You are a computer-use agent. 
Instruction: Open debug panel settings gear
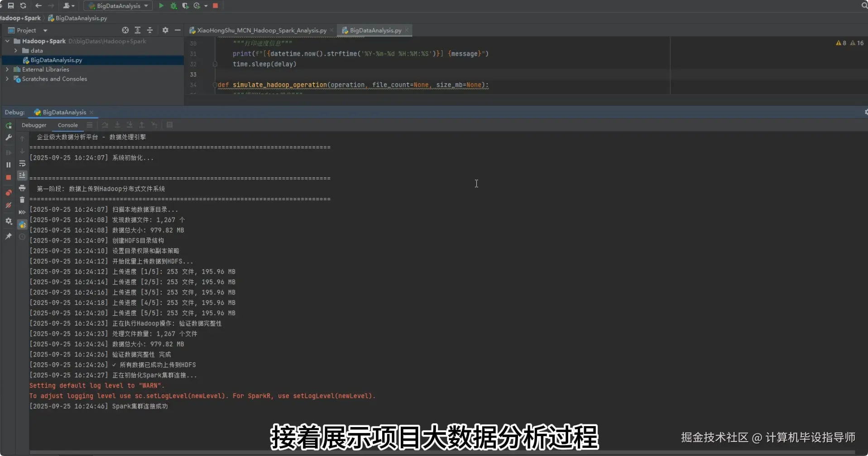(x=9, y=221)
